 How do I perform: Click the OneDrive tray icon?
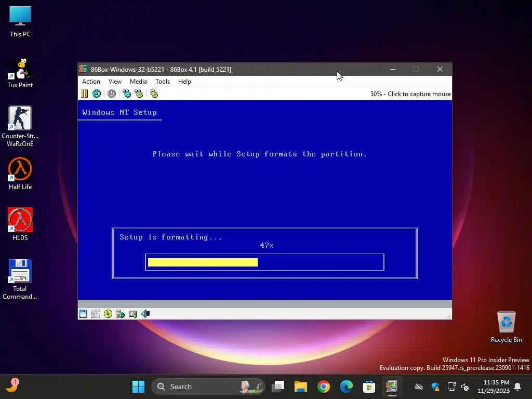tap(419, 387)
